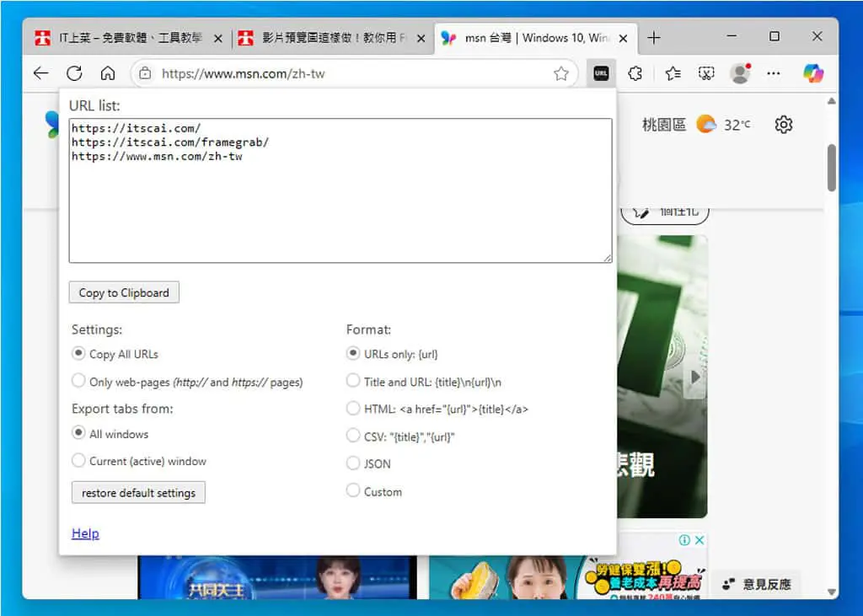Choose Current (active) window option

pos(78,460)
